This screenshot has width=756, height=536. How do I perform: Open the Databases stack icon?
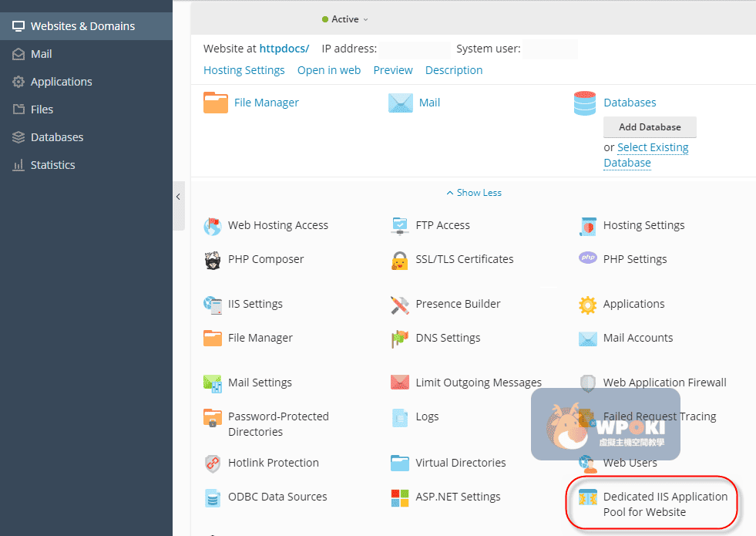[585, 103]
